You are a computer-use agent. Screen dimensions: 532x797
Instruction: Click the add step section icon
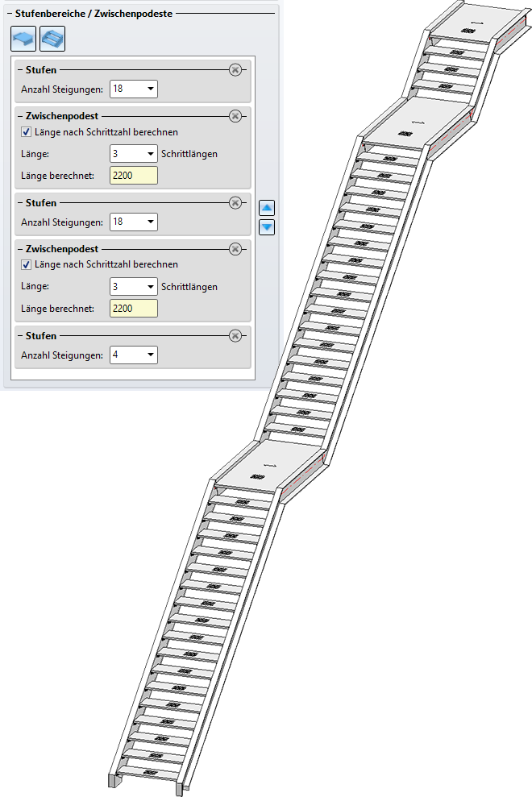52,39
